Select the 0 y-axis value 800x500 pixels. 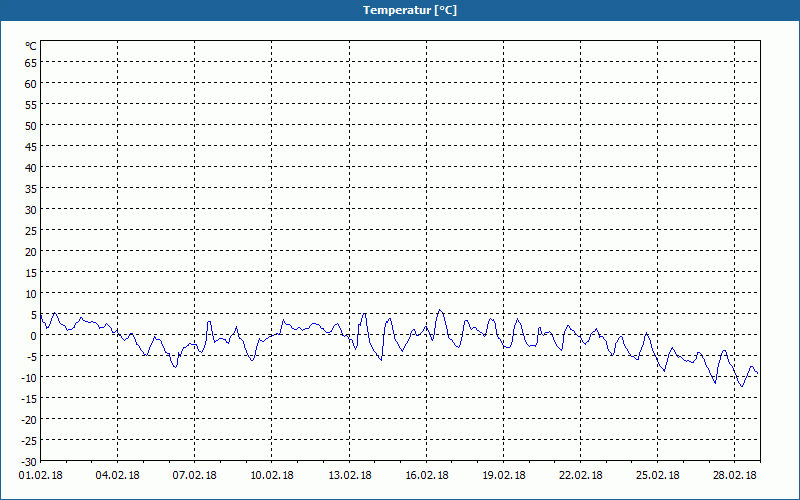pos(34,336)
